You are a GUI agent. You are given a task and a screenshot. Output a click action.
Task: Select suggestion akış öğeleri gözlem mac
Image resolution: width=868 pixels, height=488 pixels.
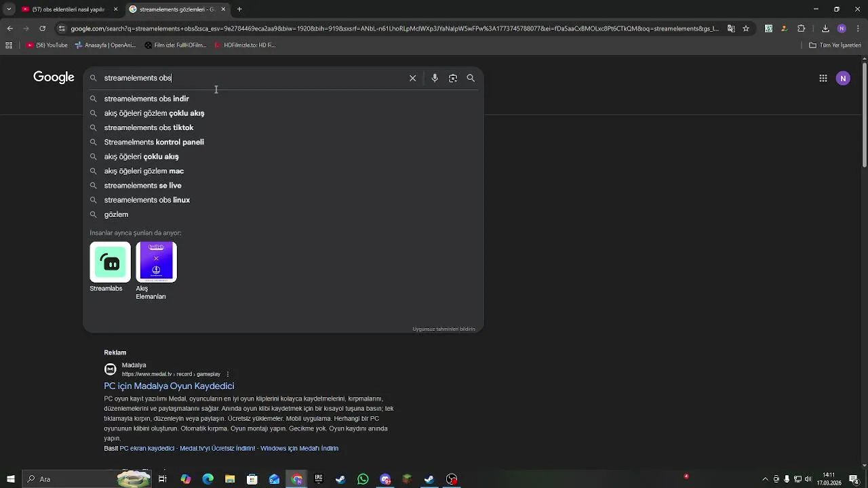click(x=283, y=171)
